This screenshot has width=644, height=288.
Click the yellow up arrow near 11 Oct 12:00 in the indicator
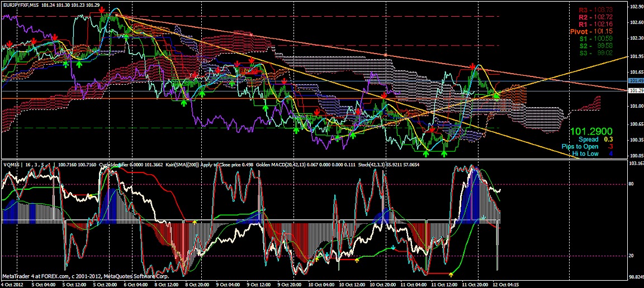click(x=451, y=274)
